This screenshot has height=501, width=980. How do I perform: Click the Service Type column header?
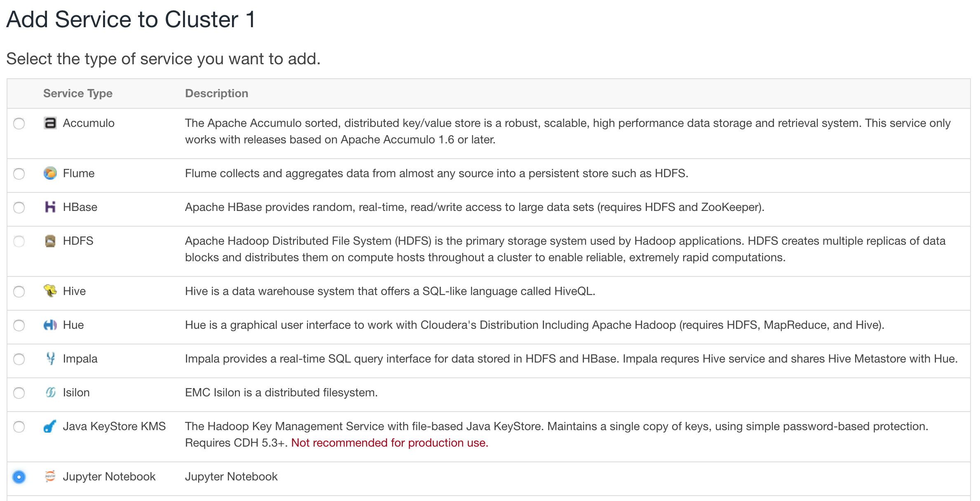77,93
